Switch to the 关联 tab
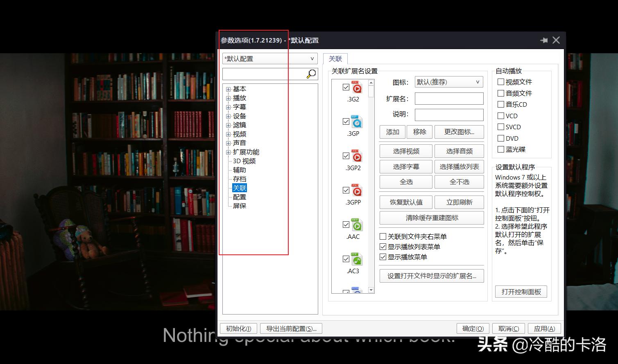 [335, 58]
